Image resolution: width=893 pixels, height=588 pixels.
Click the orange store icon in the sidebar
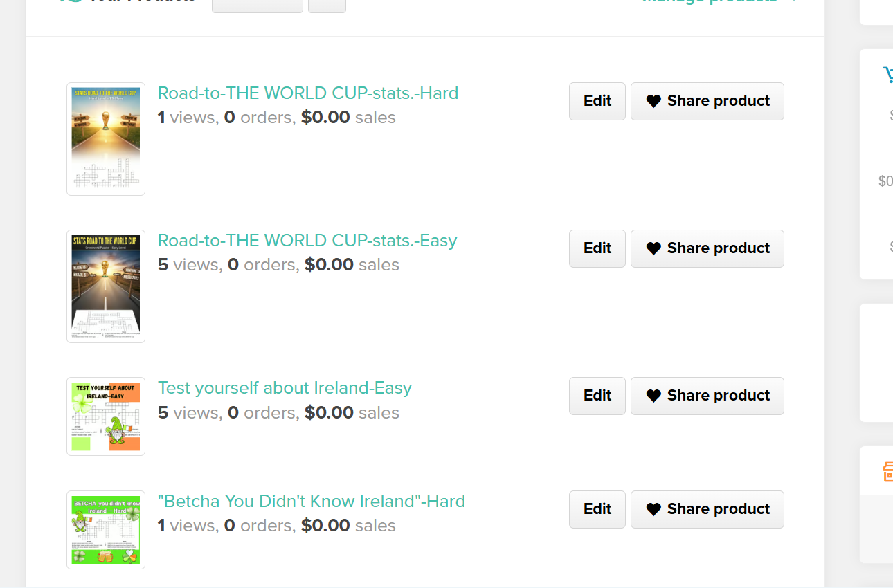[x=887, y=472]
